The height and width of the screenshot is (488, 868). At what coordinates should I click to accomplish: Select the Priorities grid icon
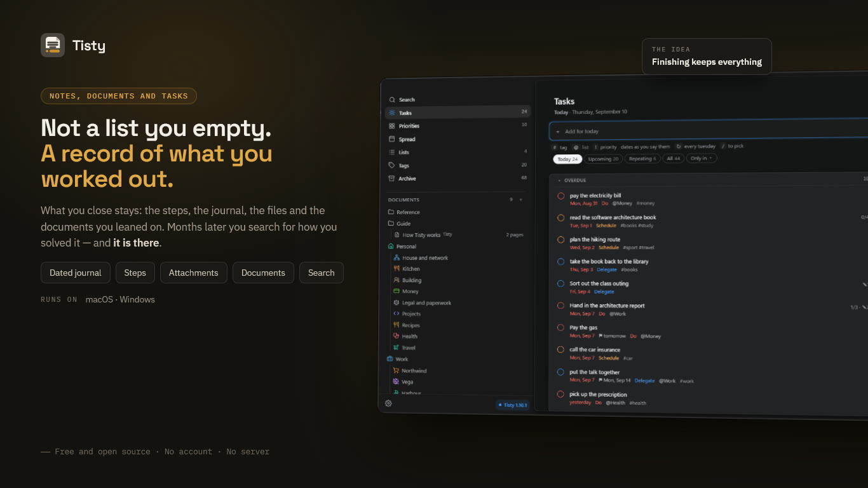[x=392, y=126]
